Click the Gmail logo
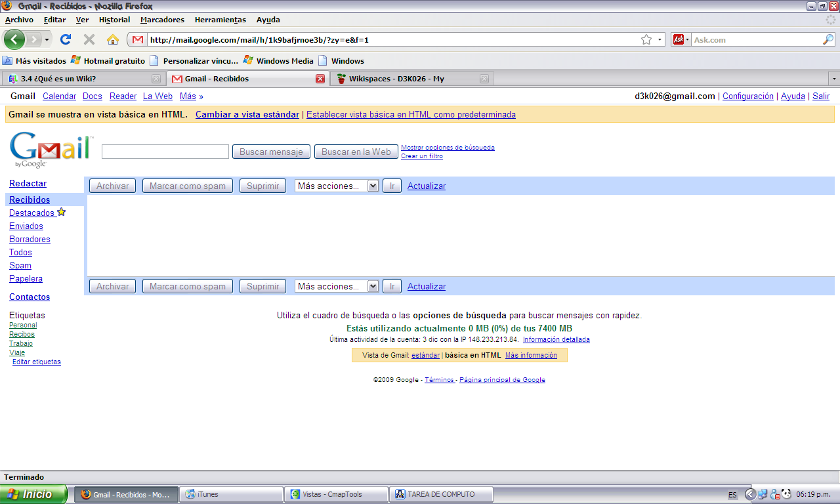 [x=51, y=150]
